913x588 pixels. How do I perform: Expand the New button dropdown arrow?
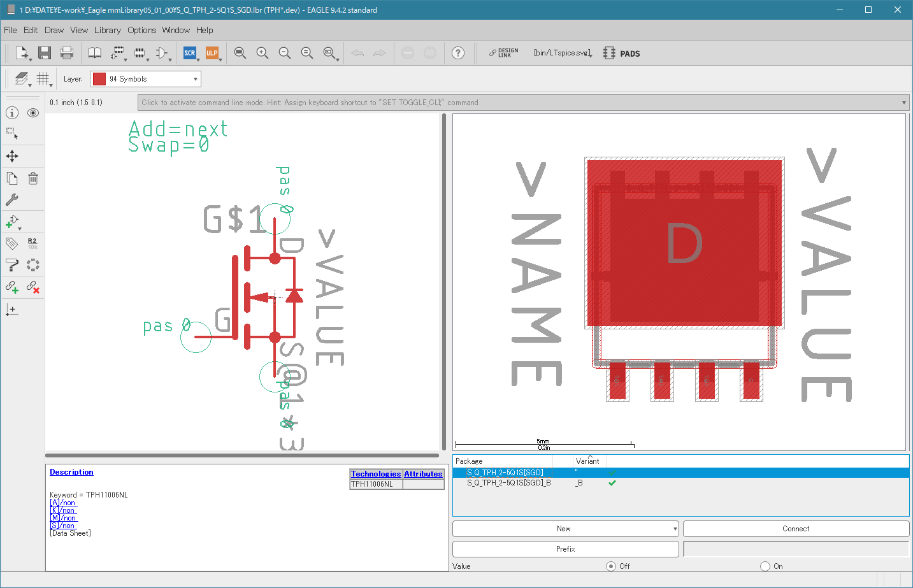pyautogui.click(x=675, y=529)
